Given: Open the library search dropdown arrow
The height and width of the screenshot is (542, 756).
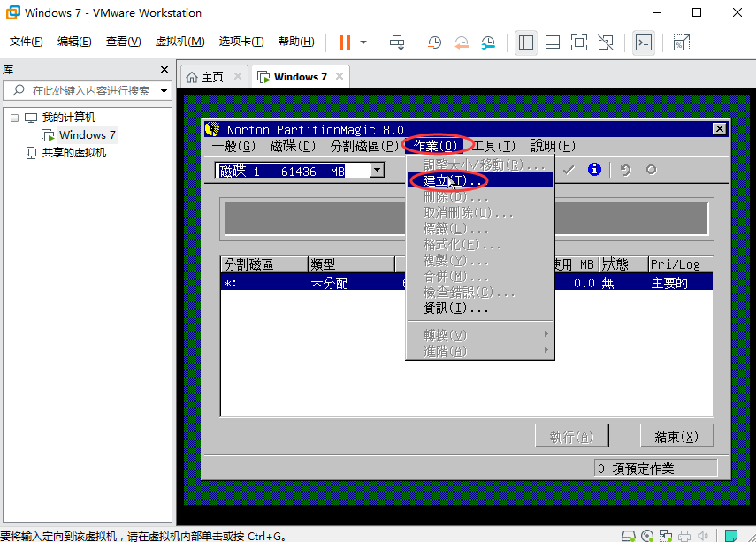Looking at the screenshot, I should click(164, 91).
